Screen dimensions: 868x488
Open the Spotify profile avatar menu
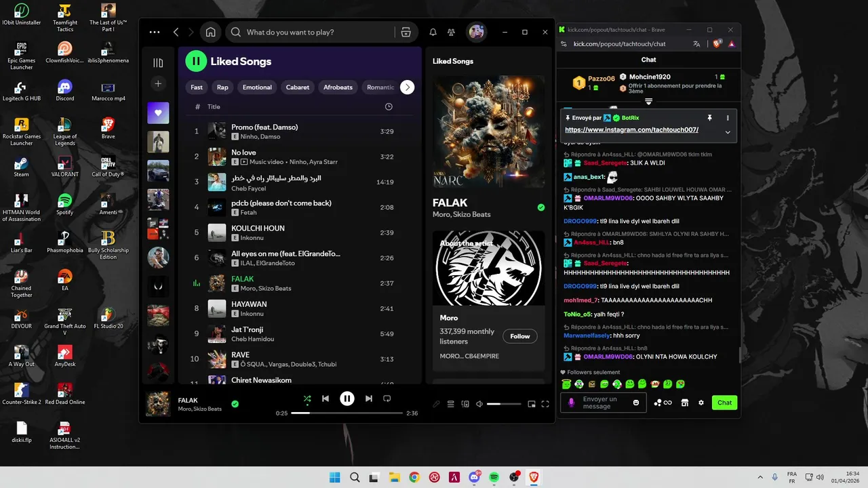tap(477, 32)
